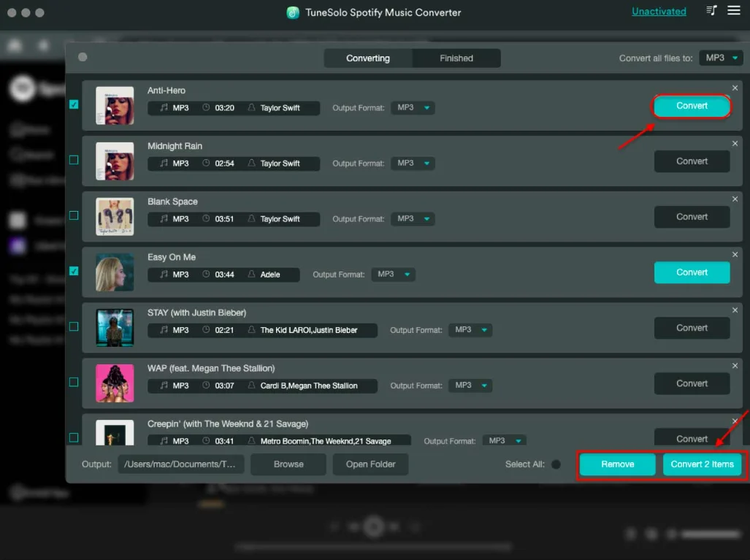
Task: Convert the Easy On Me track
Action: click(692, 272)
